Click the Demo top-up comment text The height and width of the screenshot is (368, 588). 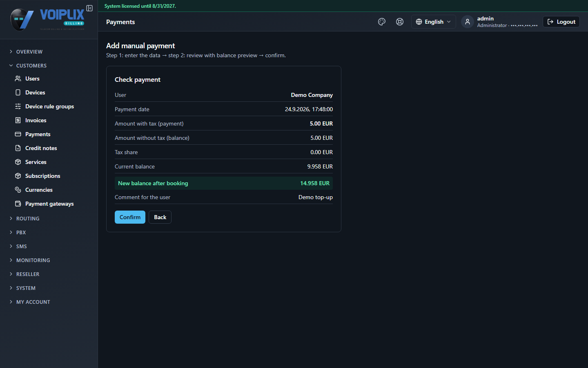pos(316,197)
